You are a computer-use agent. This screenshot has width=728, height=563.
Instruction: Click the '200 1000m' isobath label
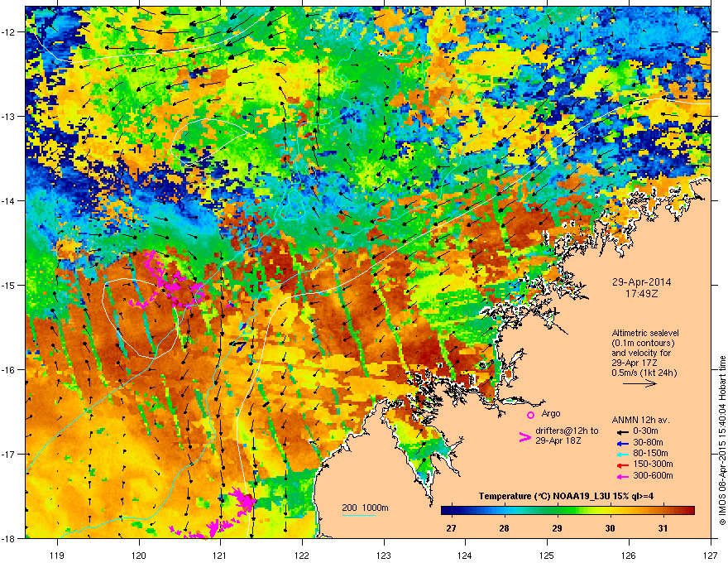(x=366, y=508)
